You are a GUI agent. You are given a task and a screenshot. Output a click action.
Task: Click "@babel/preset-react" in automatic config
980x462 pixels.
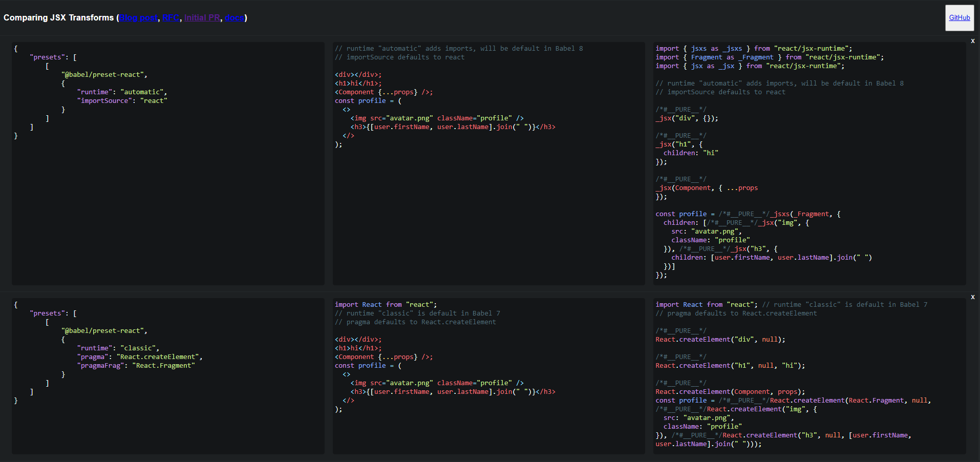coord(104,75)
